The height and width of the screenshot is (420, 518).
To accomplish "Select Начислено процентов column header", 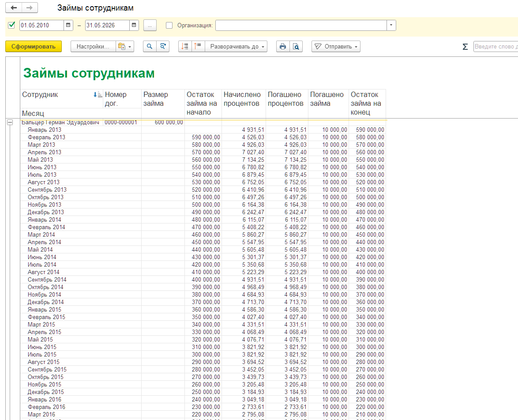I will coord(244,104).
